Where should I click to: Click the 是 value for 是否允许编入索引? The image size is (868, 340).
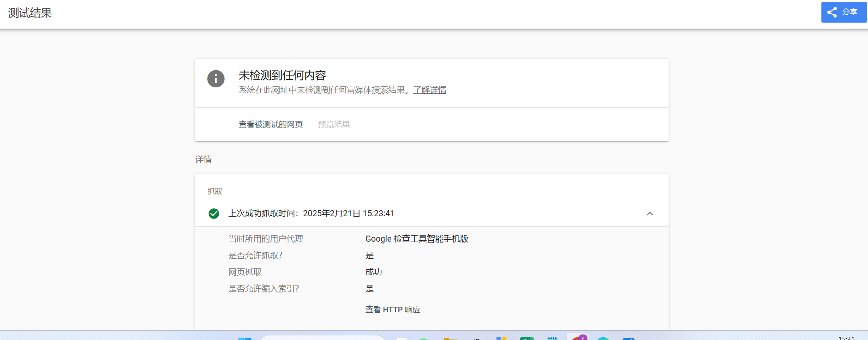pos(370,289)
